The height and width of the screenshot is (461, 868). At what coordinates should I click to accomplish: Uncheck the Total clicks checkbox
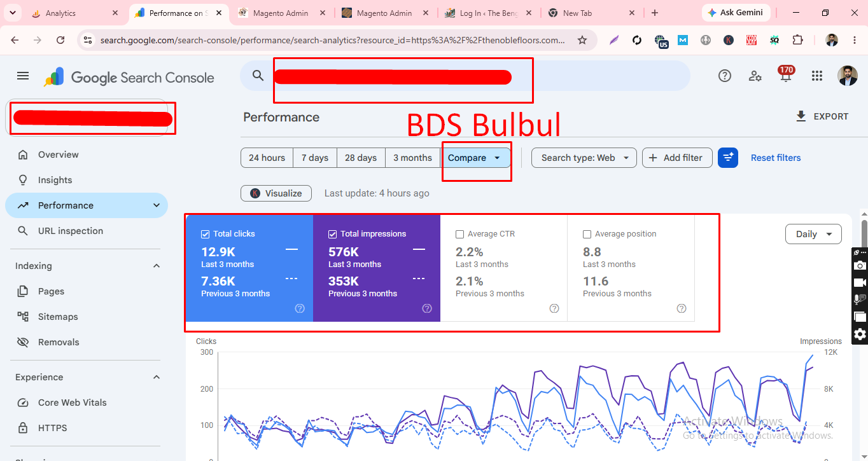[x=205, y=234]
